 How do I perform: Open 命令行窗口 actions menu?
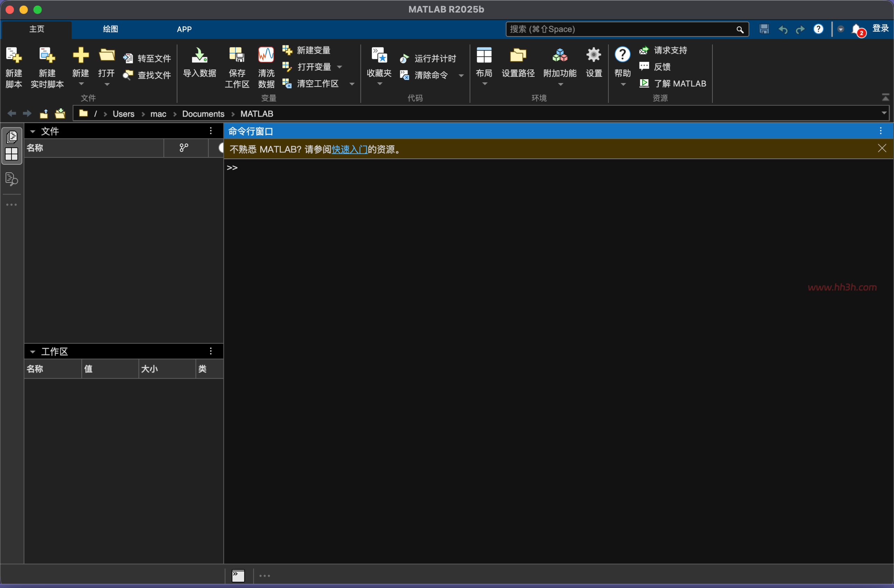tap(881, 131)
